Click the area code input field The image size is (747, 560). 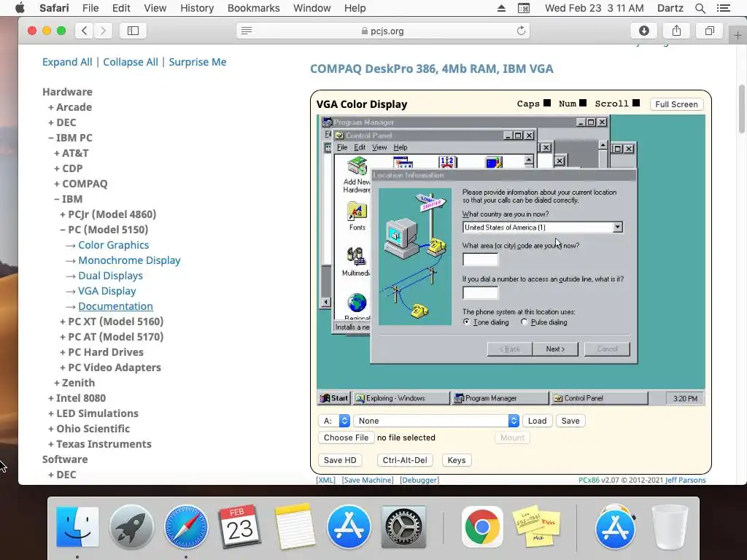click(480, 260)
